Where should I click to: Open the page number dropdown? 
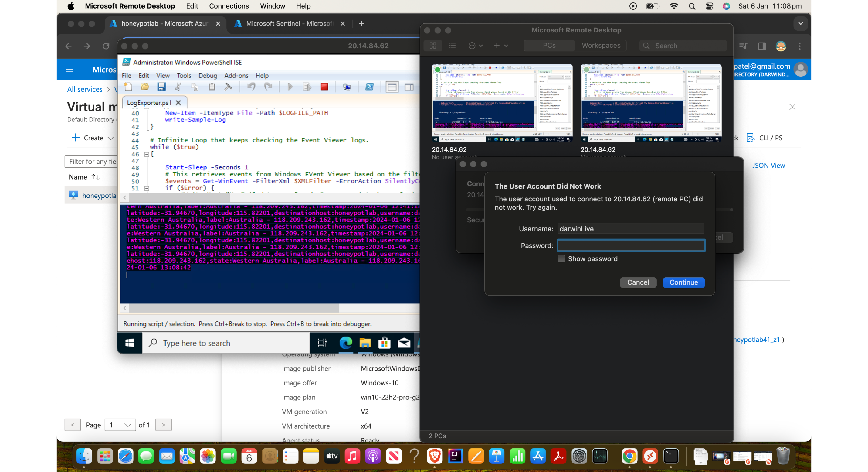point(120,425)
